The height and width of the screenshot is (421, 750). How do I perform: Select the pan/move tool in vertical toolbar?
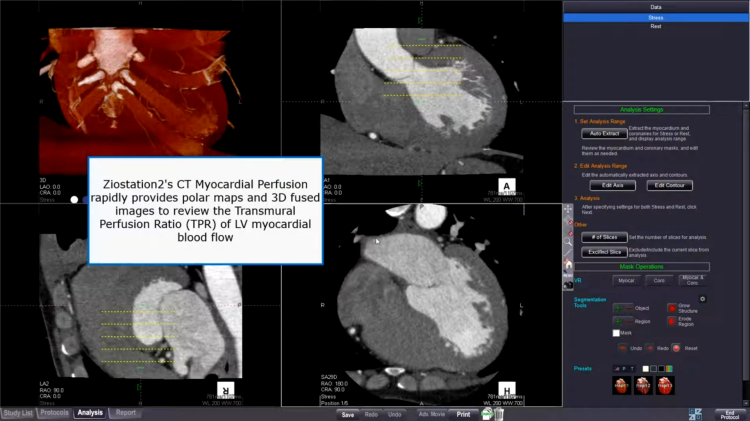coord(568,209)
